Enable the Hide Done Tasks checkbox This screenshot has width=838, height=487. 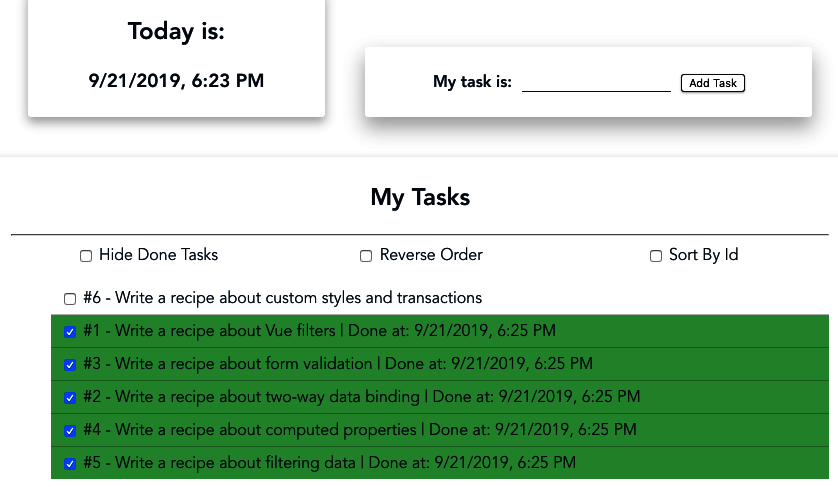pyautogui.click(x=86, y=256)
